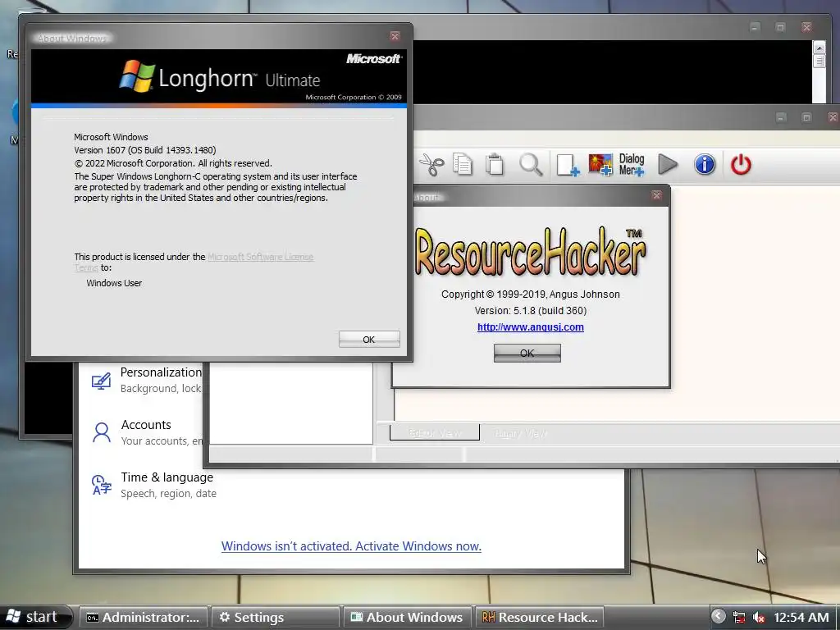The image size is (840, 630).
Task: Click the Command Prompt window scrollbar up arrow
Action: coord(819,47)
